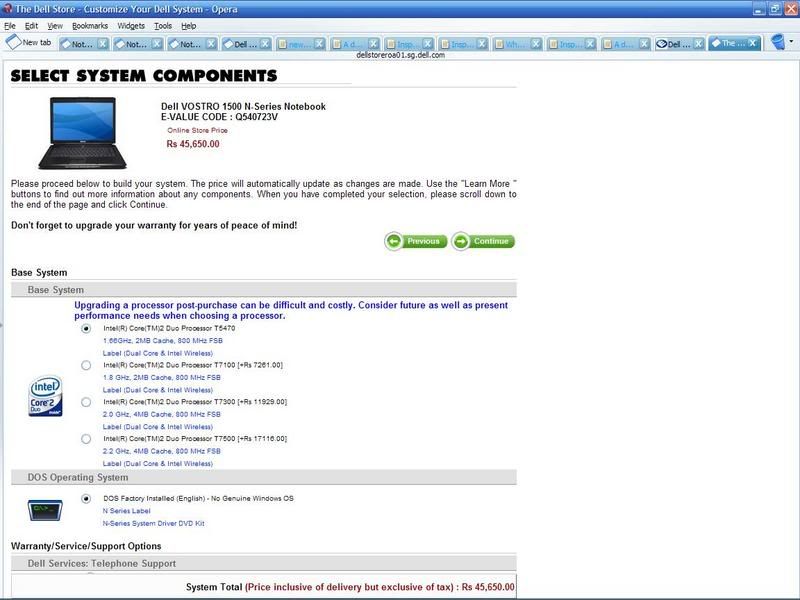Click the DOS operating system icon

click(x=45, y=510)
